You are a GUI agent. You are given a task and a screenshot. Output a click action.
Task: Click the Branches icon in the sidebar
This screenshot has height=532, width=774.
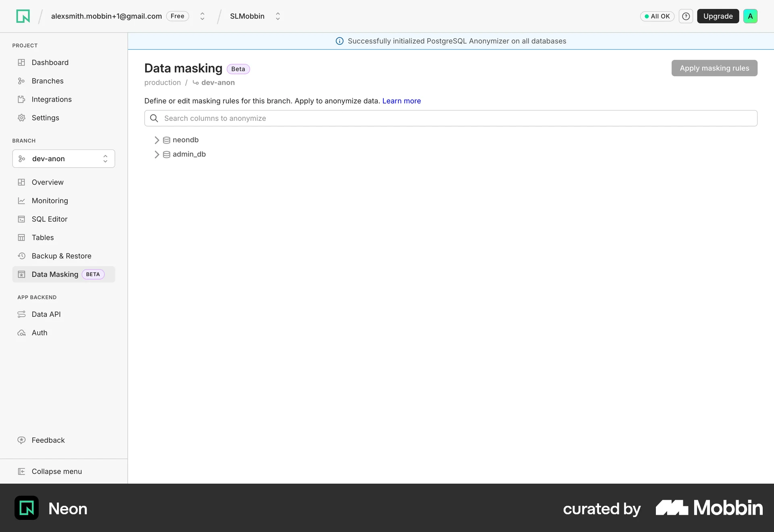tap(21, 81)
